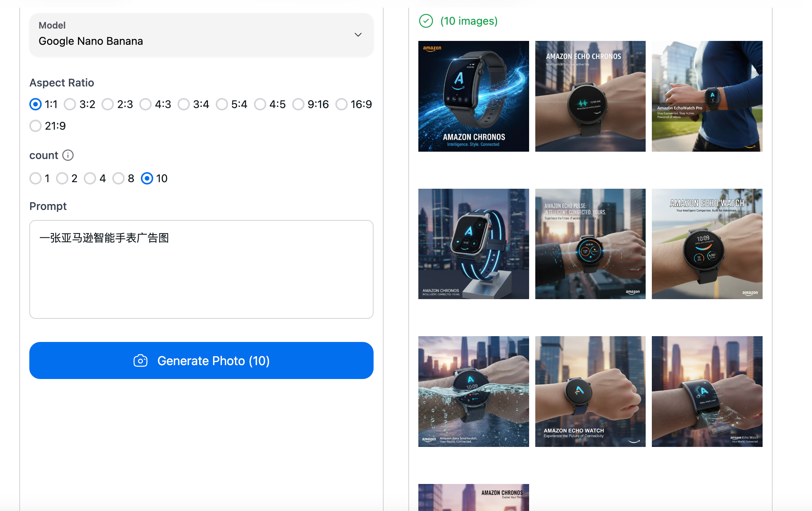Click into the Prompt text area
812x511 pixels.
coord(201,269)
